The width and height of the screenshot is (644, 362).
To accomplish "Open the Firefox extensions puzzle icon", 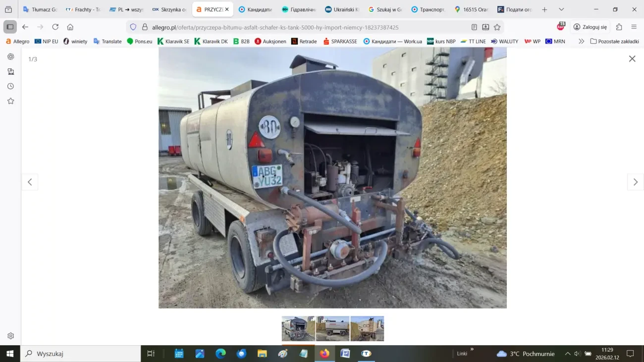I will click(x=619, y=27).
